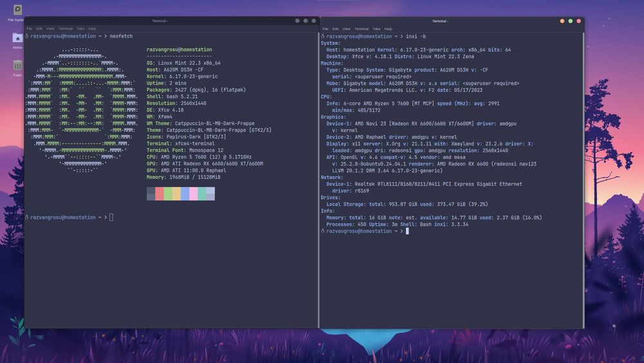
Task: Click the 'razvangrosu@homestation' neofetch header
Action: (x=180, y=50)
